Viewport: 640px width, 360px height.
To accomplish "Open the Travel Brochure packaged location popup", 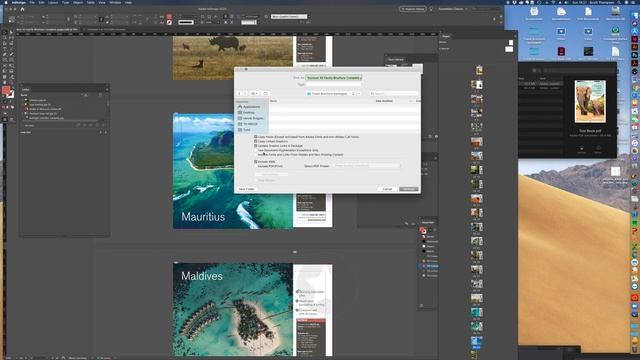I will point(331,93).
